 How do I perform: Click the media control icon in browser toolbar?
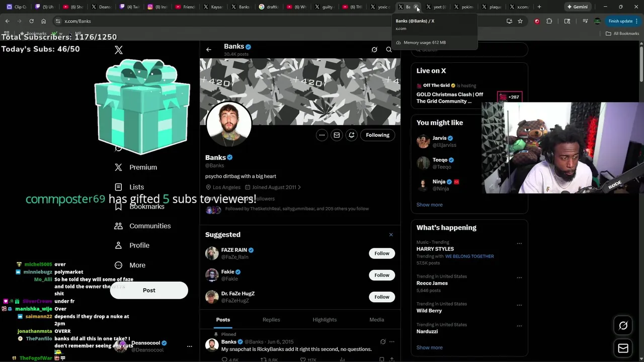[x=585, y=21]
